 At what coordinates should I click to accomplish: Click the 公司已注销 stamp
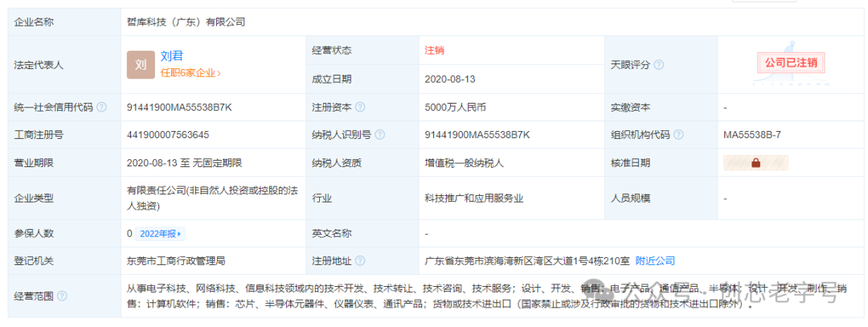791,63
